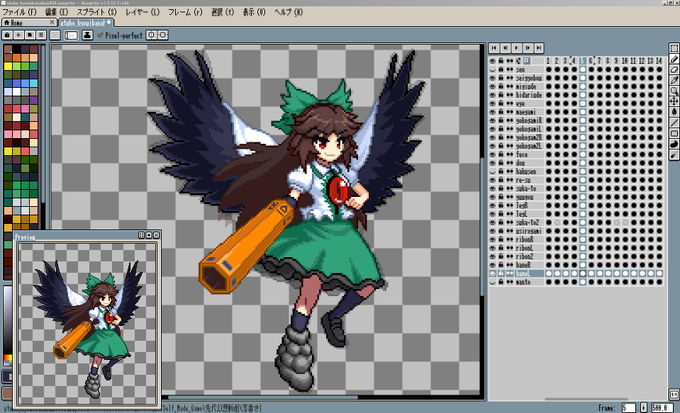Center the Preview window view button
This screenshot has width=680, height=413.
click(x=141, y=235)
